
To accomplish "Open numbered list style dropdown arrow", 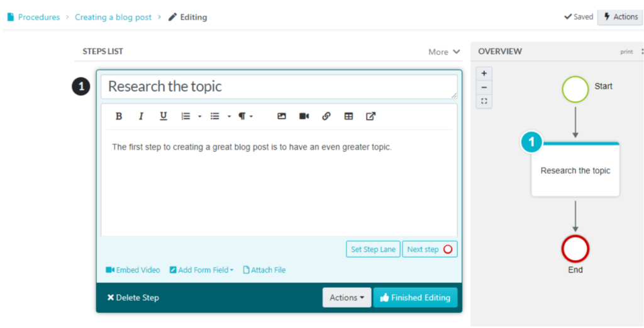I will (x=199, y=116).
